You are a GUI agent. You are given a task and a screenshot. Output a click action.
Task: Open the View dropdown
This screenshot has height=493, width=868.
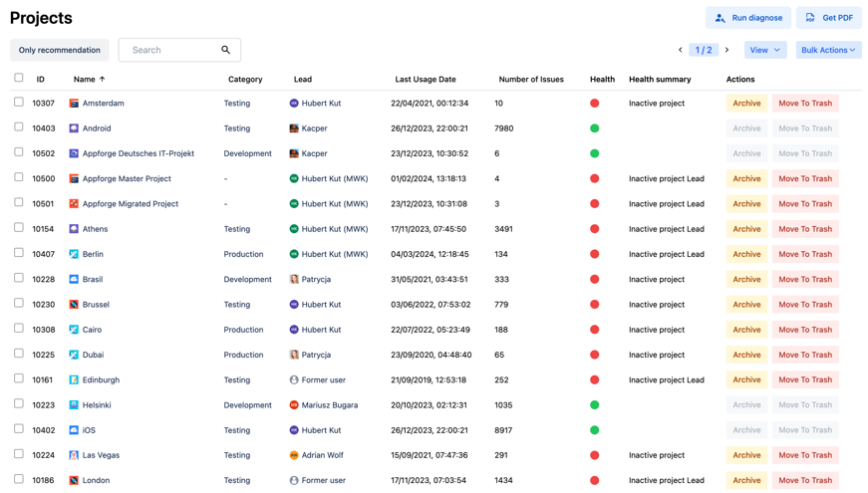point(764,50)
